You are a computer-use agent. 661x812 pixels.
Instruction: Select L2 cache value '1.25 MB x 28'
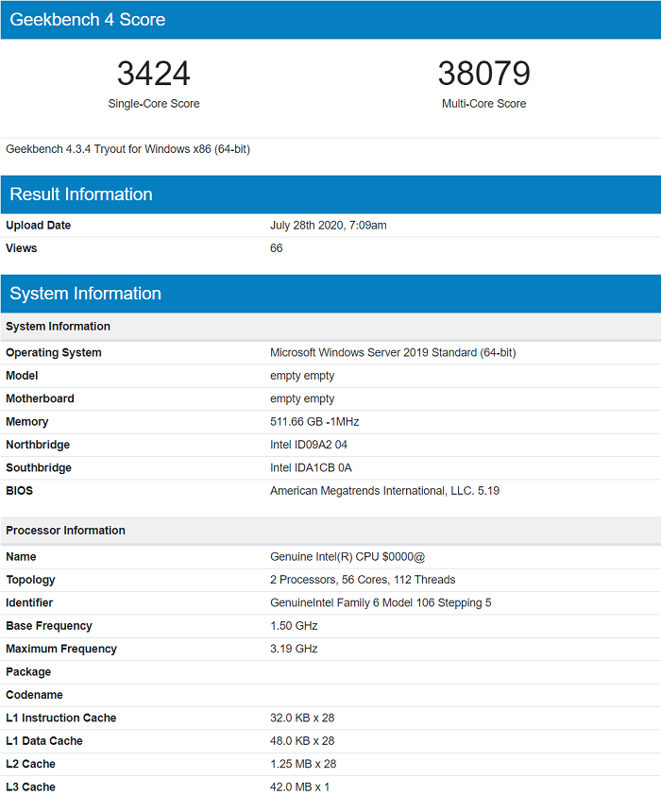click(x=303, y=764)
